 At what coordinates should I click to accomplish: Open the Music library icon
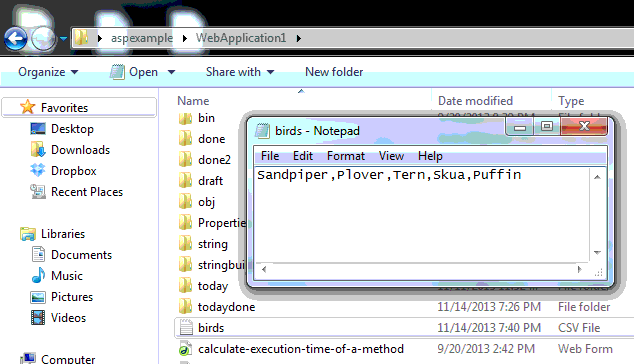(x=38, y=275)
